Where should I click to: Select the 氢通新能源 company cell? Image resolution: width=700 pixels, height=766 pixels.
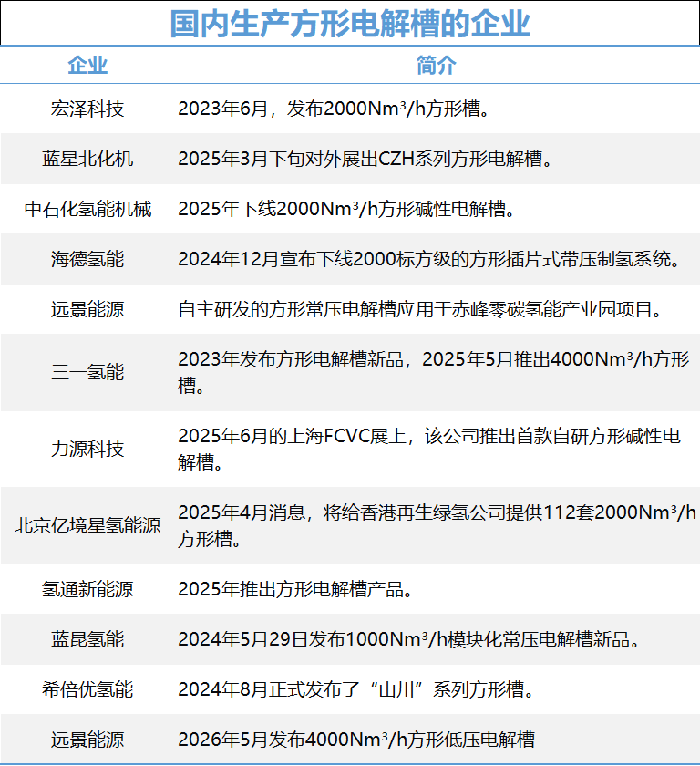[87, 589]
